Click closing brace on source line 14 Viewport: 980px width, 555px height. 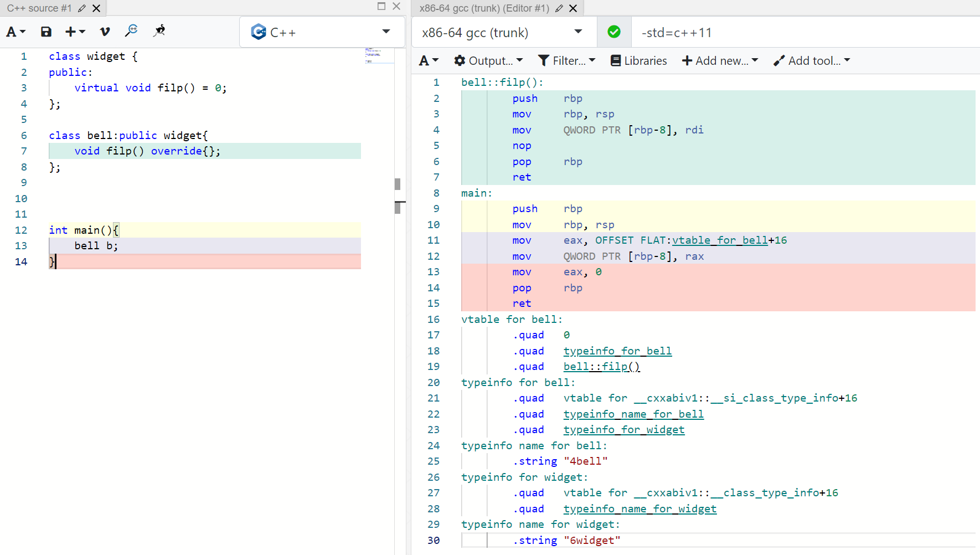click(52, 262)
